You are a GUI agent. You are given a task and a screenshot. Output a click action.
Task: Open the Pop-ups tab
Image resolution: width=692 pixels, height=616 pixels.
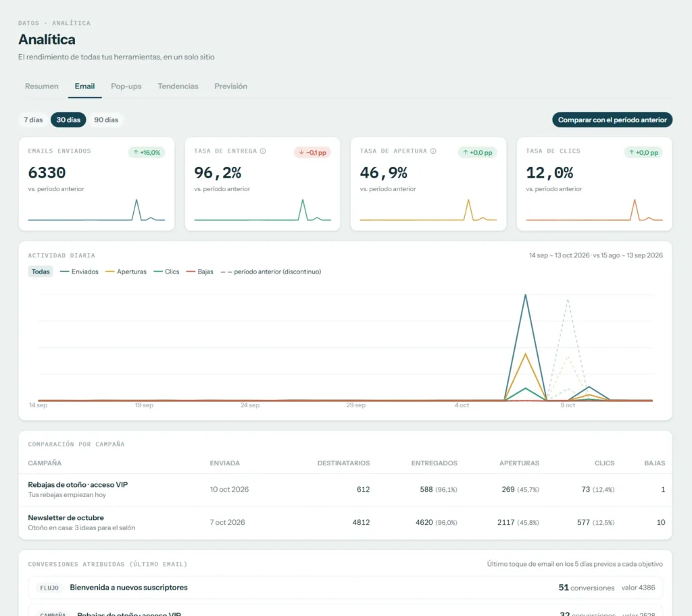(x=126, y=86)
